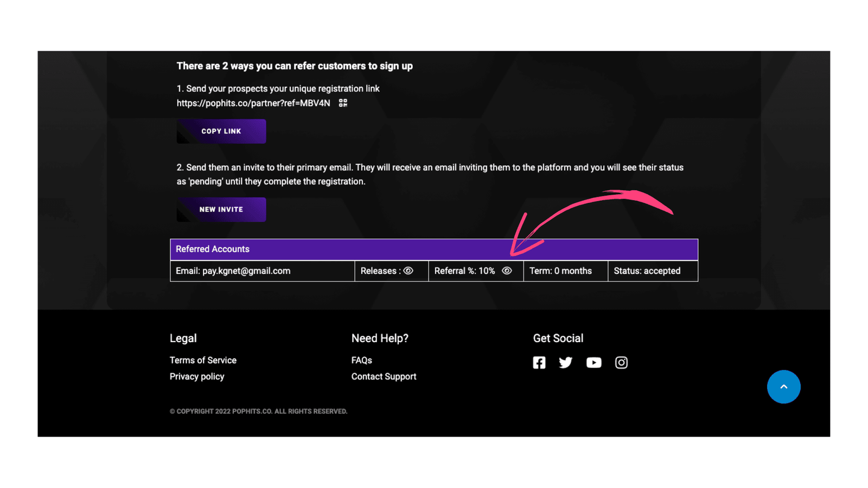Open Contact Support link
Viewport: 868px width, 488px height.
(x=384, y=376)
